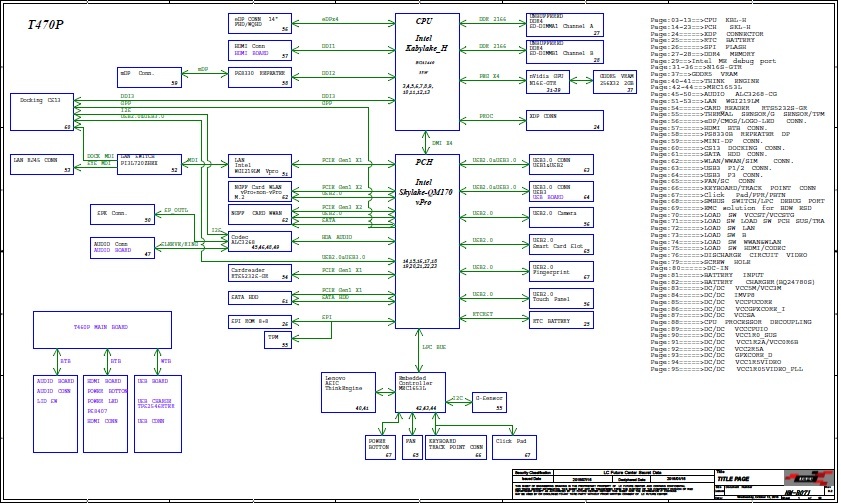Click the AUDIO BOARD sub-board box

(55, 414)
